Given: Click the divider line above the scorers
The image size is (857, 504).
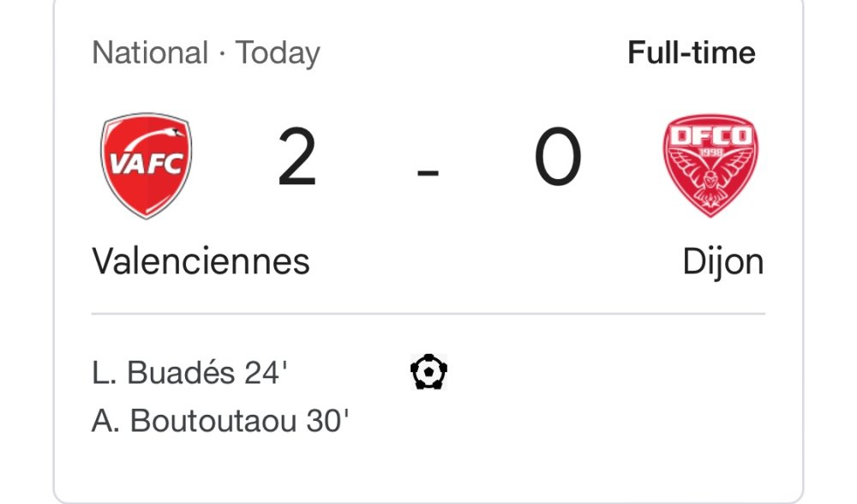Looking at the screenshot, I should [428, 315].
